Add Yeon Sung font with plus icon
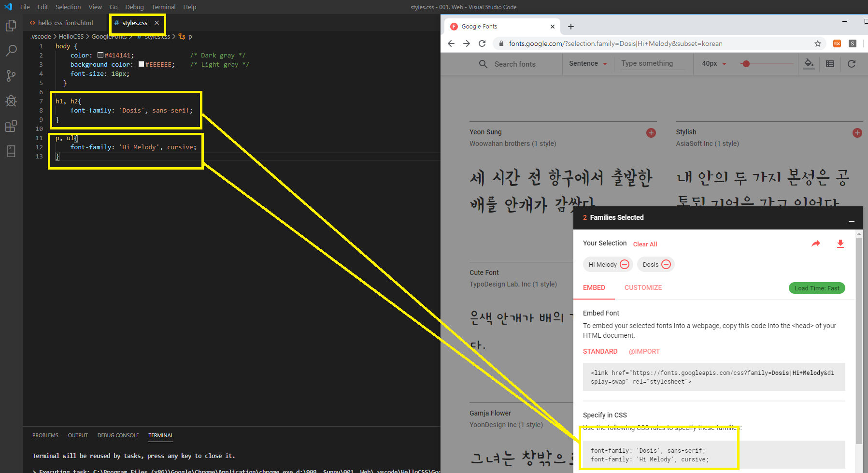This screenshot has width=868, height=473. pyautogui.click(x=651, y=133)
